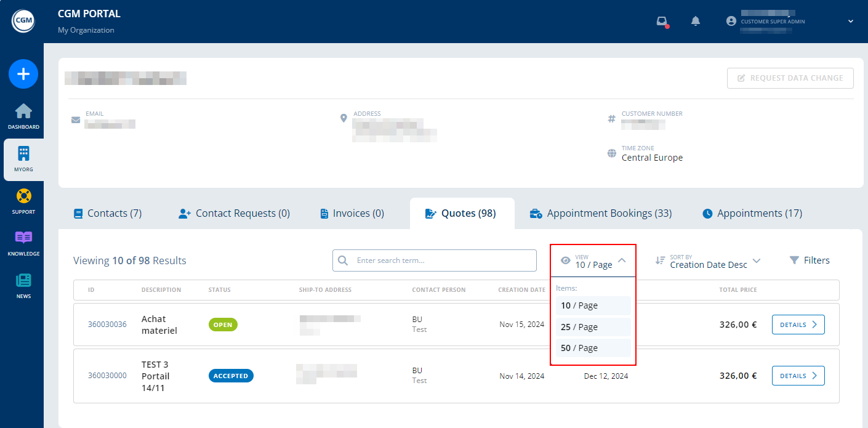This screenshot has height=428, width=868.
Task: Choose 25 / Page option
Action: tap(593, 327)
